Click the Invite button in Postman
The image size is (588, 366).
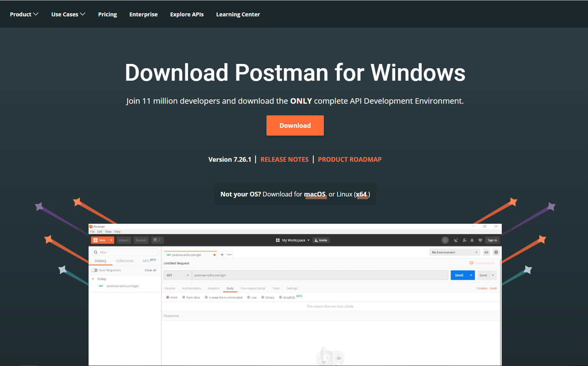(321, 240)
